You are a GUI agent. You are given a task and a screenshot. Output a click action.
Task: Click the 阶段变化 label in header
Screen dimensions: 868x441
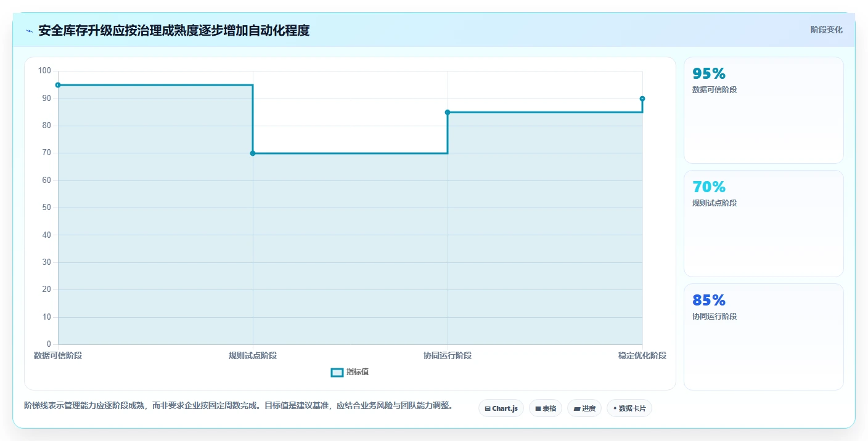coord(827,30)
